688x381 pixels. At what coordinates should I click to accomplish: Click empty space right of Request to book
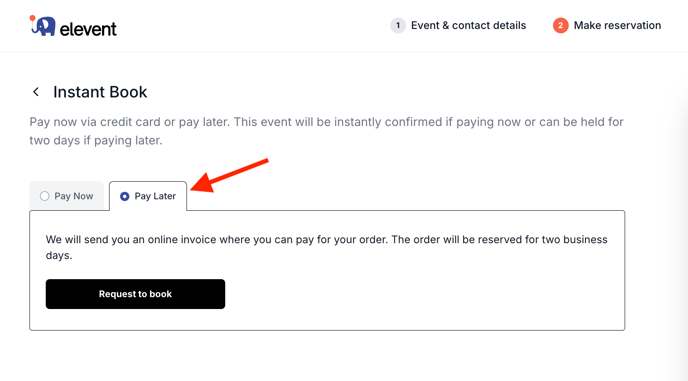tap(421, 294)
